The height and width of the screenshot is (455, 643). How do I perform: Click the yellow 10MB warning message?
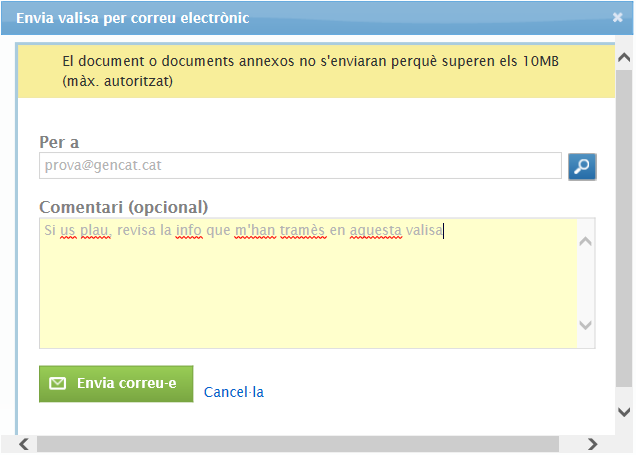pyautogui.click(x=310, y=71)
